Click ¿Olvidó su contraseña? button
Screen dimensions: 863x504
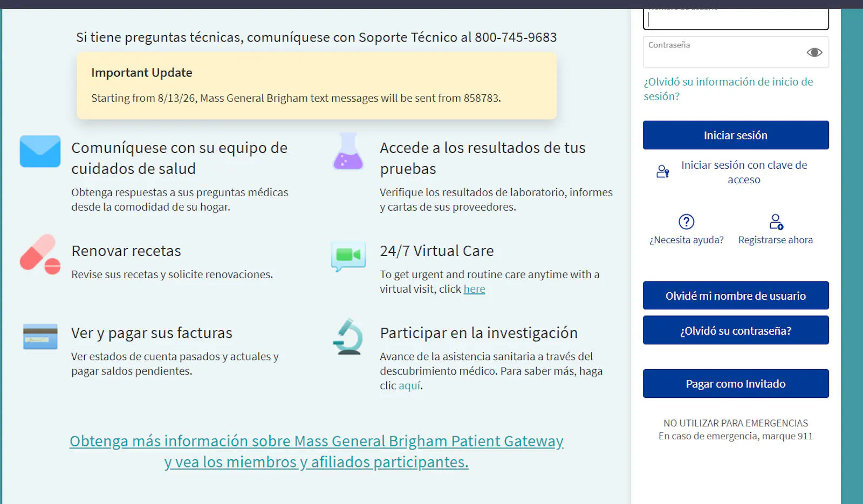[736, 330]
